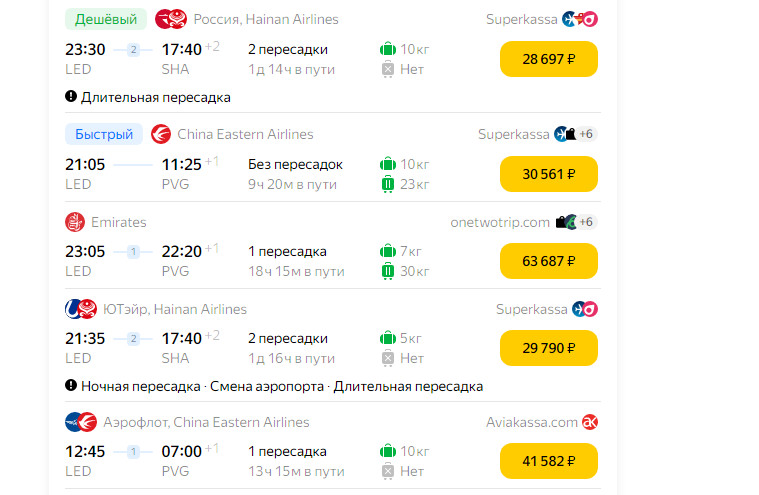Image resolution: width=759 pixels, height=495 pixels.
Task: Expand +6 more sellers for Emirates flight
Action: coord(586,222)
